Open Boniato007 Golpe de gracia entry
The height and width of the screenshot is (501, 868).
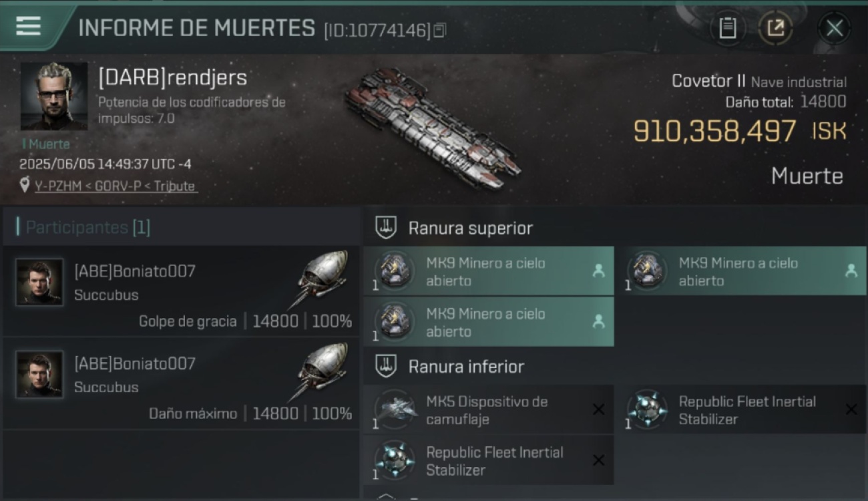coord(181,291)
